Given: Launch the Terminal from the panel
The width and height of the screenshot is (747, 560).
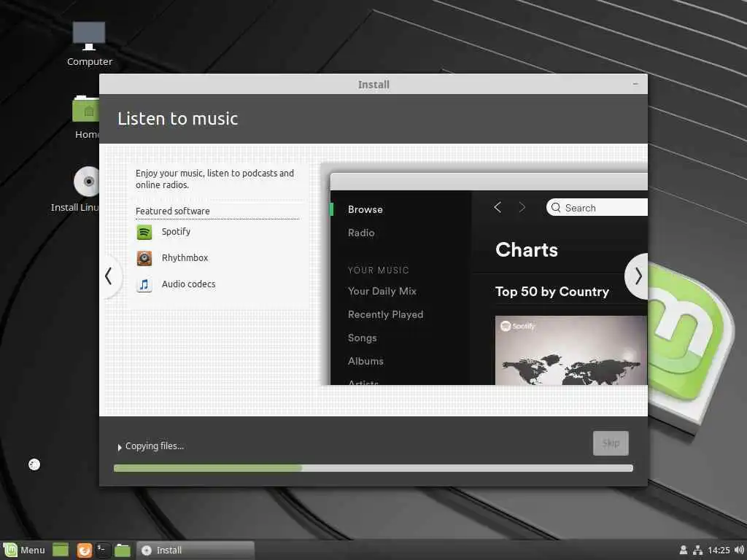Looking at the screenshot, I should click(103, 550).
